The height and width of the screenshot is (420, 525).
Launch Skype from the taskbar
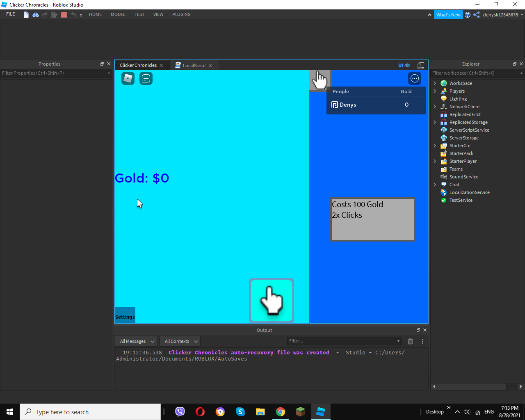pos(240,412)
